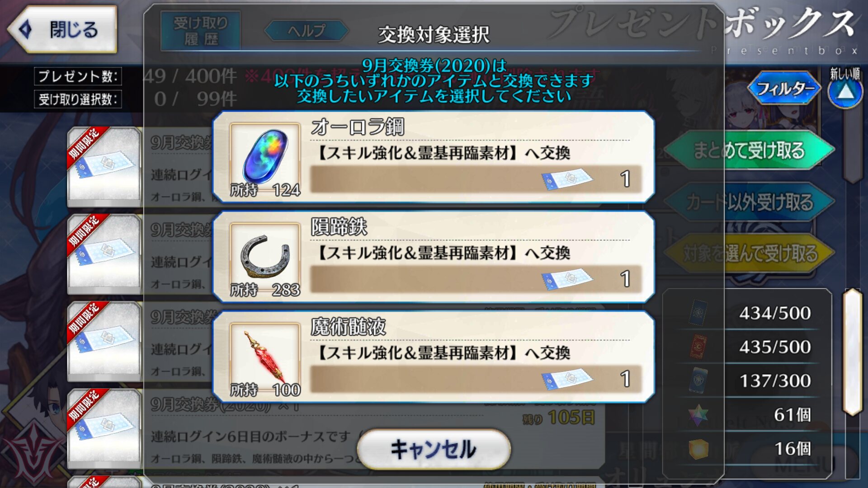Click the exchange ticket icon in Horseshoe row
Screen dimensions: 868x488
pos(567,279)
